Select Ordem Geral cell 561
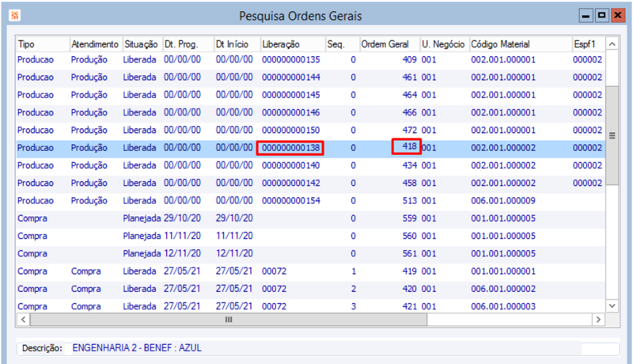 [409, 254]
